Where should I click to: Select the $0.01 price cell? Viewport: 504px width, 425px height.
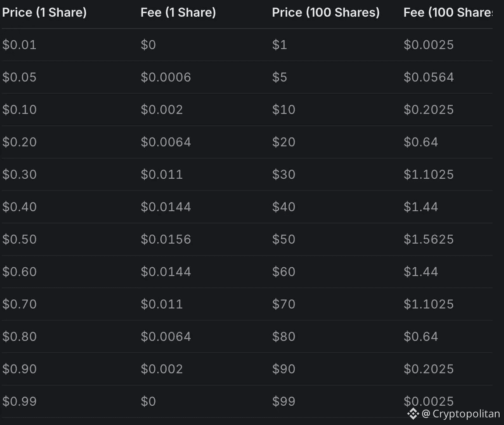[x=19, y=45]
